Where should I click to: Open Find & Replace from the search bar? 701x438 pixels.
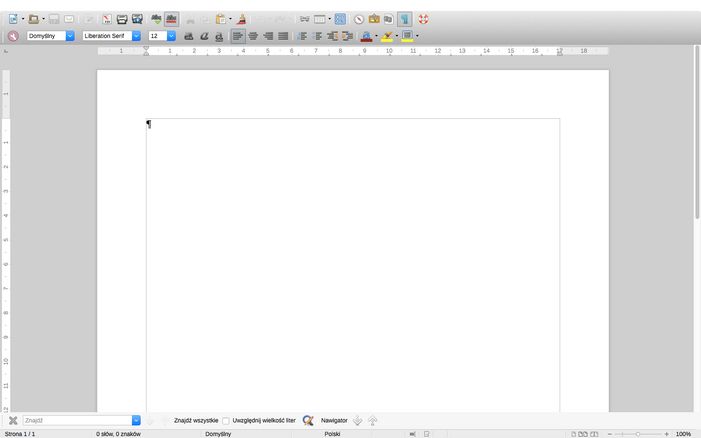(x=308, y=421)
